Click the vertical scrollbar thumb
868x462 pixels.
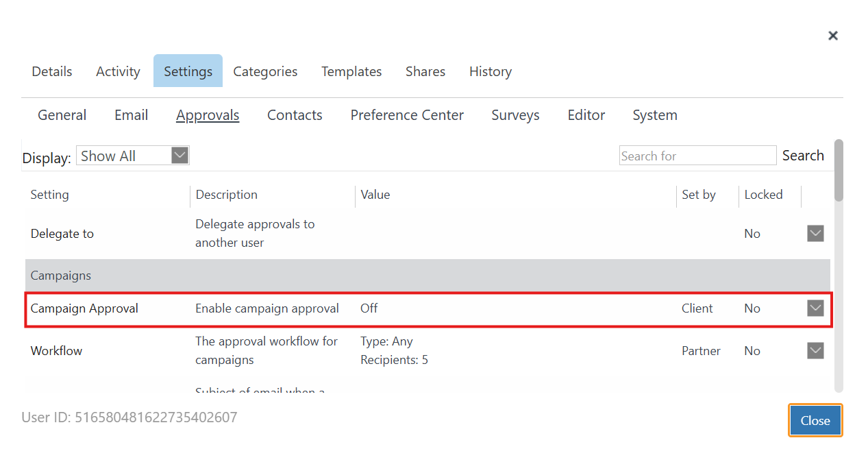click(839, 171)
